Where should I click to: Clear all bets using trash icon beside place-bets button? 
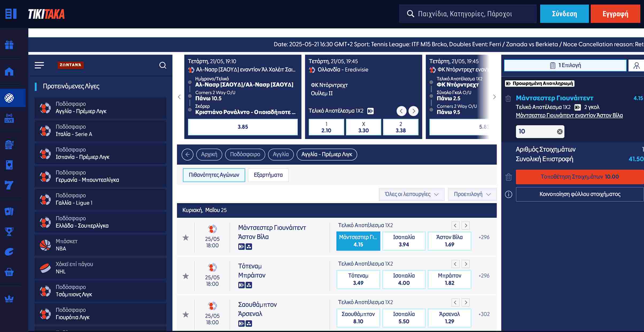(509, 177)
